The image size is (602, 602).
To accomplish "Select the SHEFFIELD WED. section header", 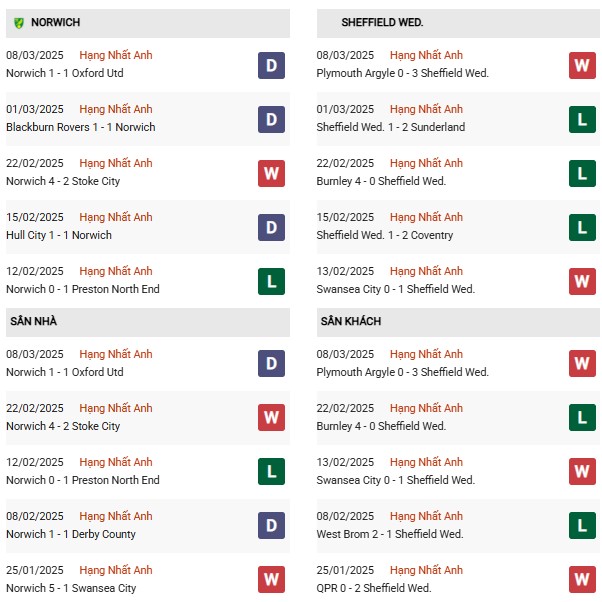I will [458, 23].
